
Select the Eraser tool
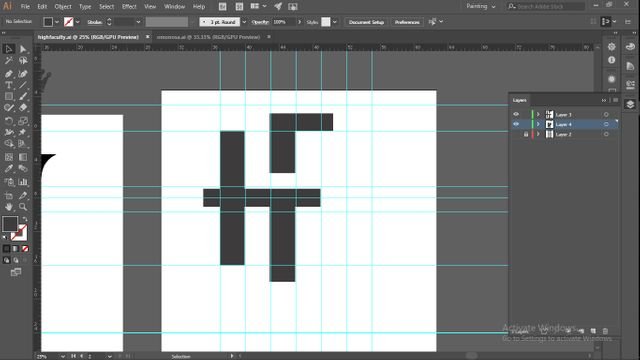click(23, 108)
